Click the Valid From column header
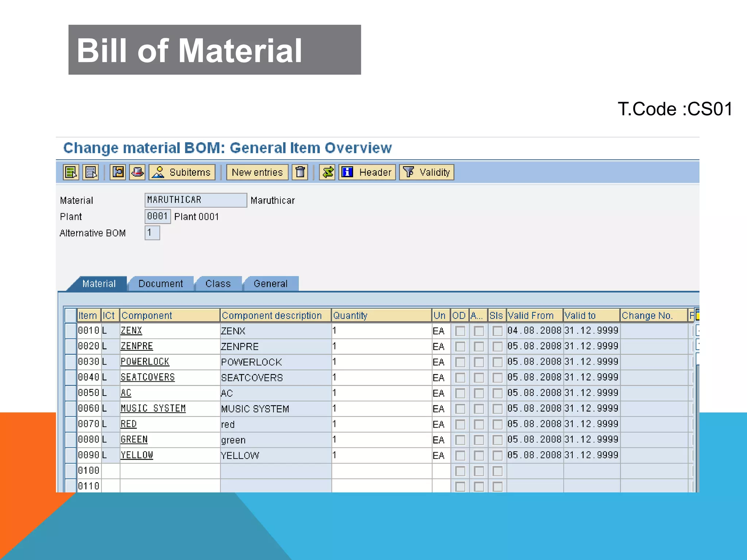This screenshot has width=747, height=560. click(535, 315)
